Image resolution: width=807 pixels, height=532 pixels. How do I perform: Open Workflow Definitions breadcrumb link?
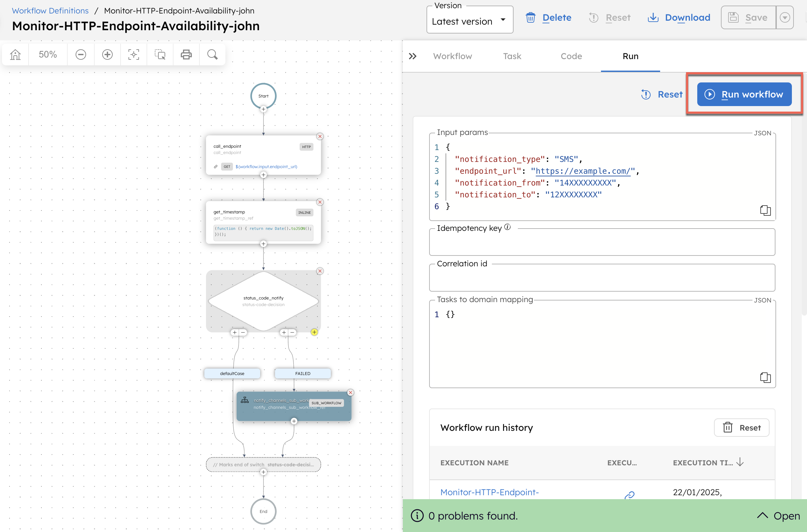point(50,11)
